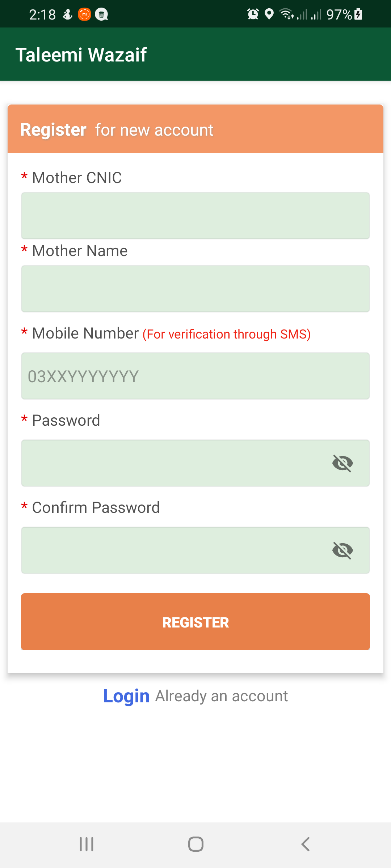
Task: Select the Confirm Password entry field
Action: [174, 550]
